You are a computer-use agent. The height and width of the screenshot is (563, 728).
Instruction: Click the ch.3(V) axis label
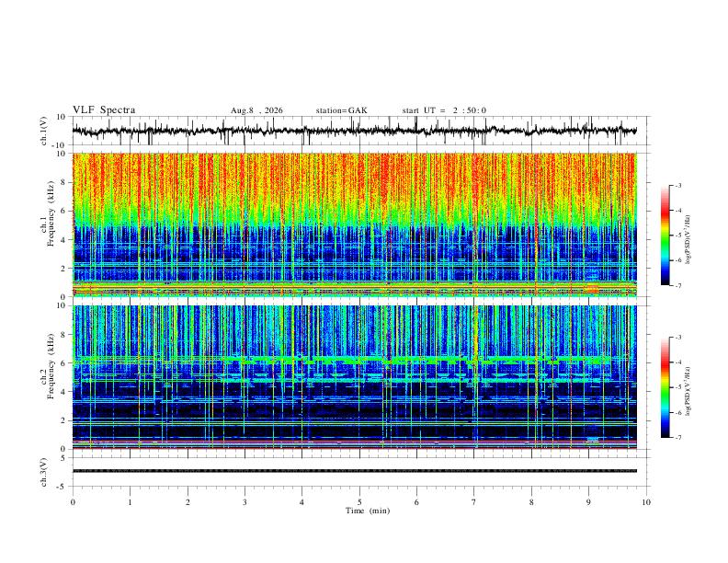(44, 472)
